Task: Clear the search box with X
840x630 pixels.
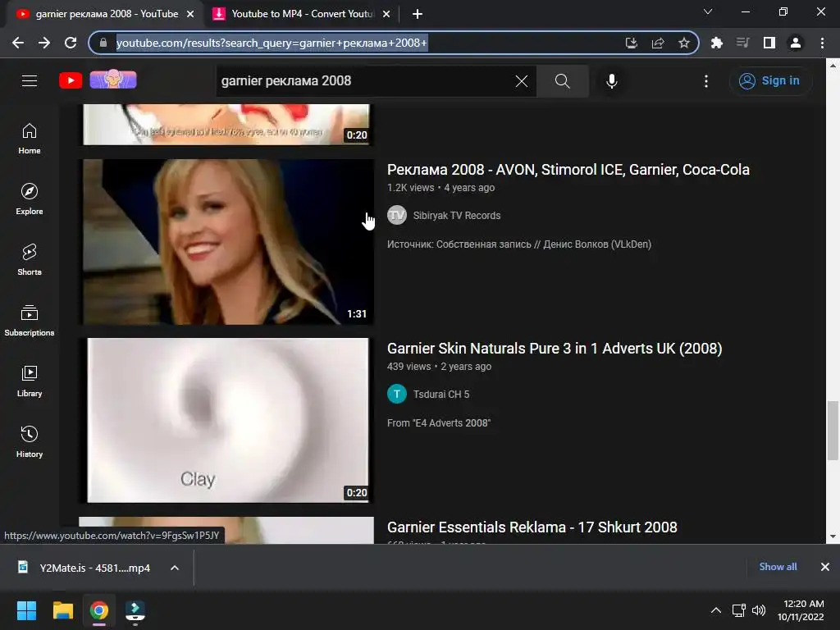Action: click(521, 81)
